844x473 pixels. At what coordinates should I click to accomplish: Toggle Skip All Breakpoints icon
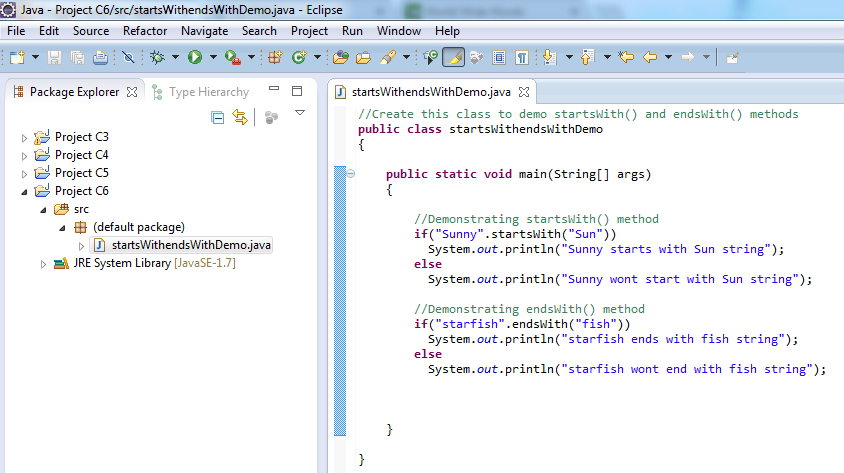pyautogui.click(x=128, y=57)
